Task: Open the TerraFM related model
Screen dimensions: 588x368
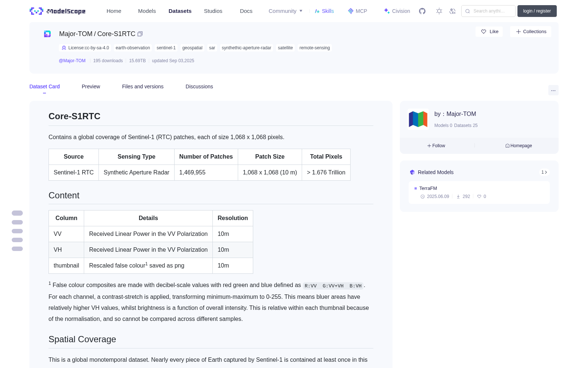Action: (x=428, y=188)
